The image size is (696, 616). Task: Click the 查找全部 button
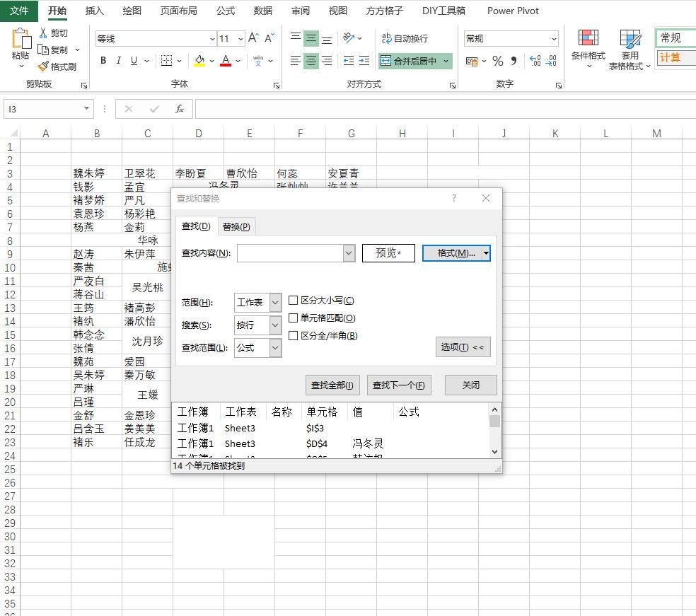click(x=332, y=385)
